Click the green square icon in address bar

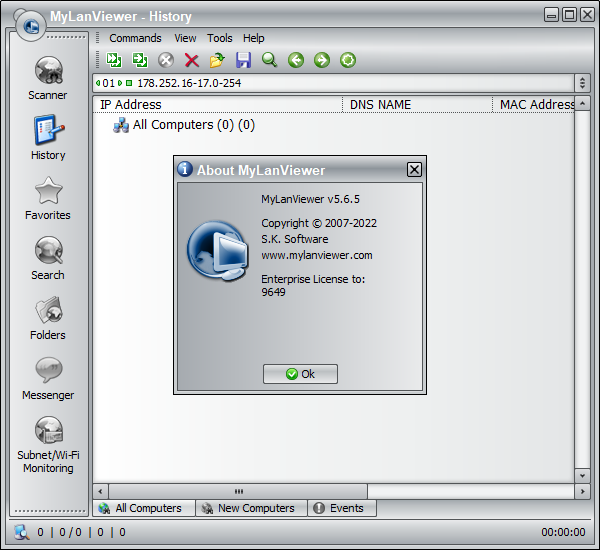tap(129, 83)
